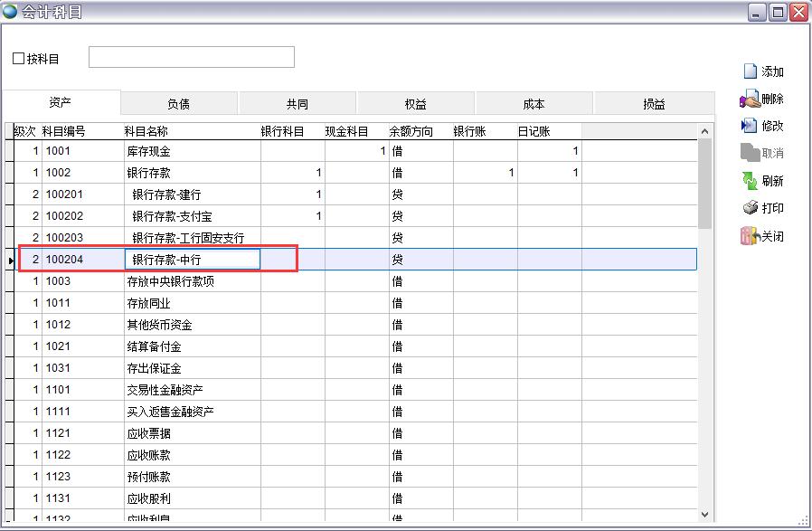
Task: Click the 添加 (Add) page icon
Action: coord(750,71)
